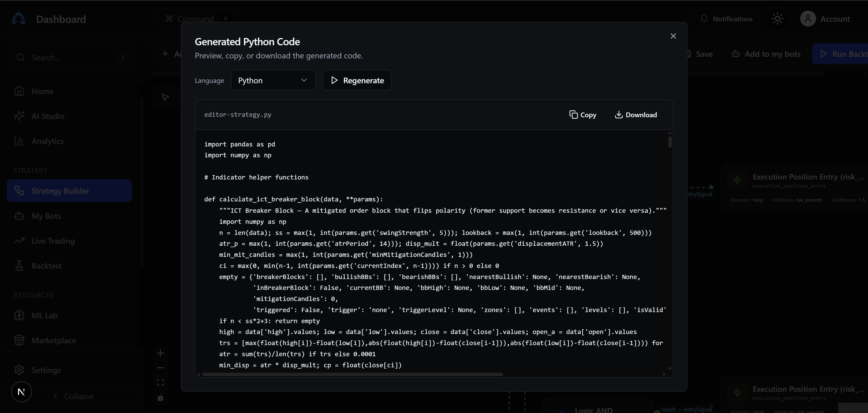Viewport: 868px width, 413px height.
Task: Go to My Bots page
Action: [69, 216]
